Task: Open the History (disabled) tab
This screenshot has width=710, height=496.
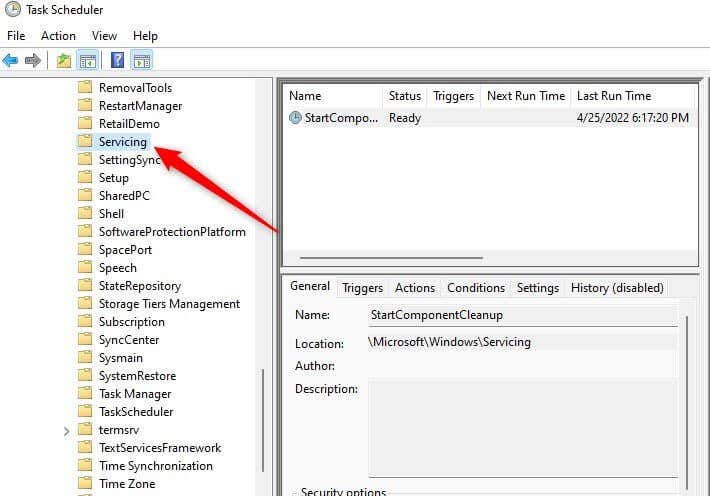Action: (x=617, y=288)
